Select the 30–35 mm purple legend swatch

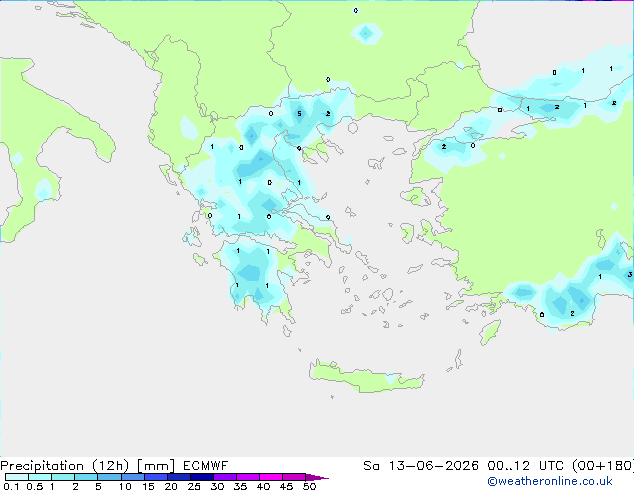(x=225, y=477)
